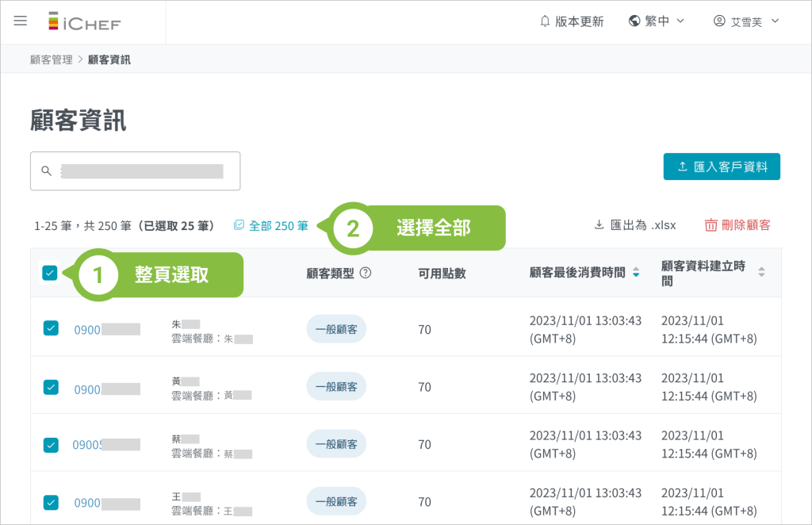Click the customer type help question mark
The height and width of the screenshot is (525, 812).
tap(366, 273)
